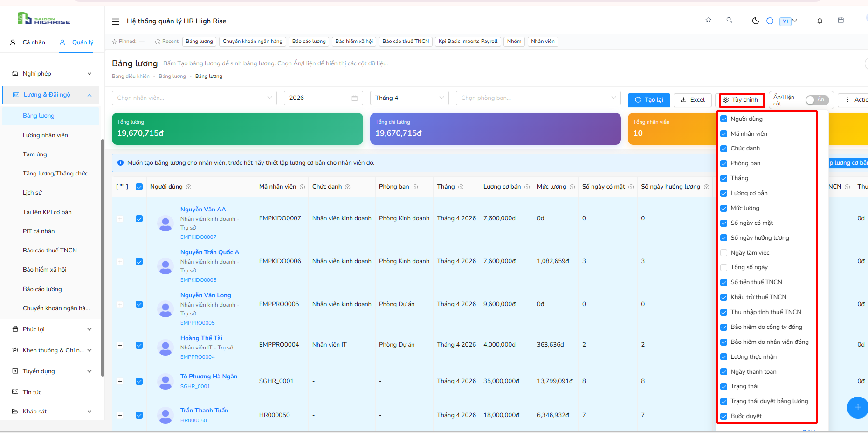The image size is (868, 433).
Task: Click the 2026 year input field
Action: (323, 98)
